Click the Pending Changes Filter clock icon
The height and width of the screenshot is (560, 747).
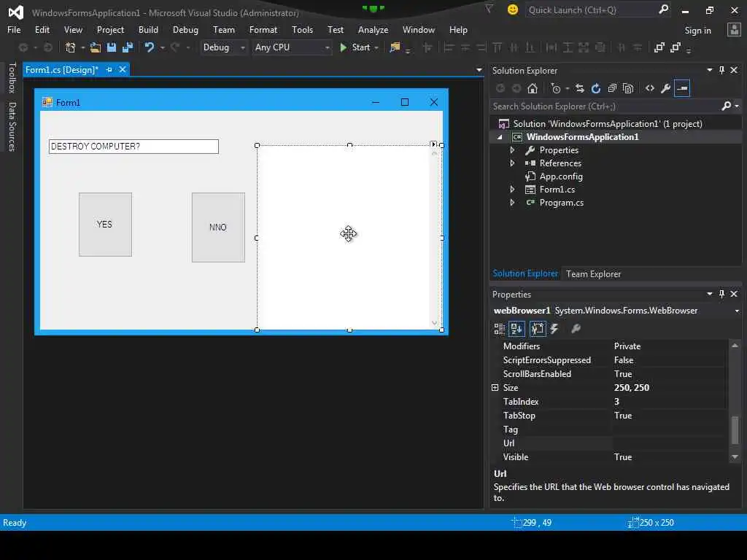[555, 88]
